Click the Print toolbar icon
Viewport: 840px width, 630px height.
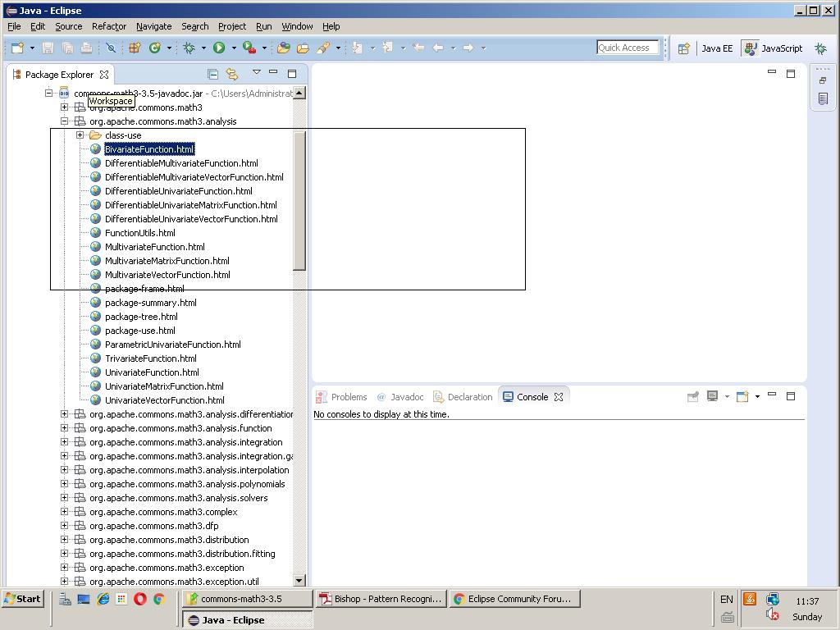(86, 48)
